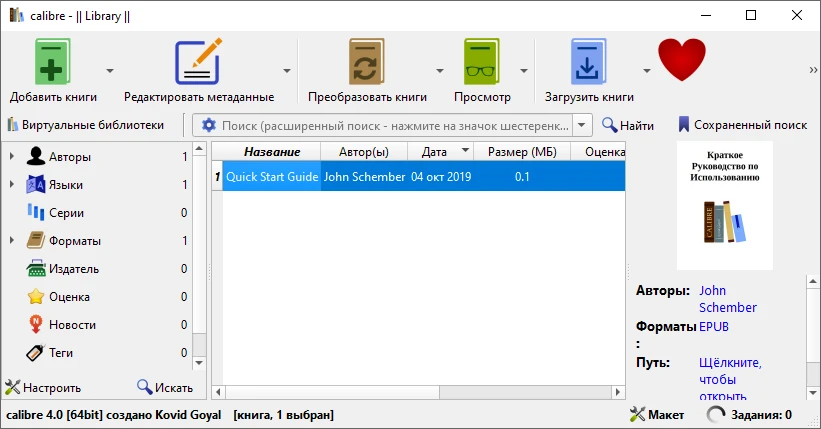821x429 pixels.
Task: Click the red heart donate icon
Action: click(x=681, y=60)
